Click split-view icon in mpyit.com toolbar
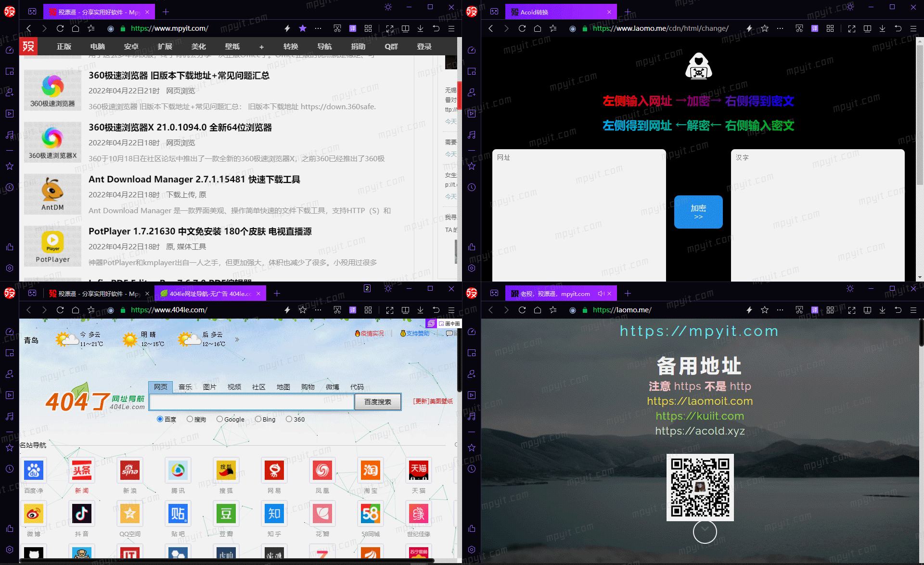924x565 pixels. point(405,28)
